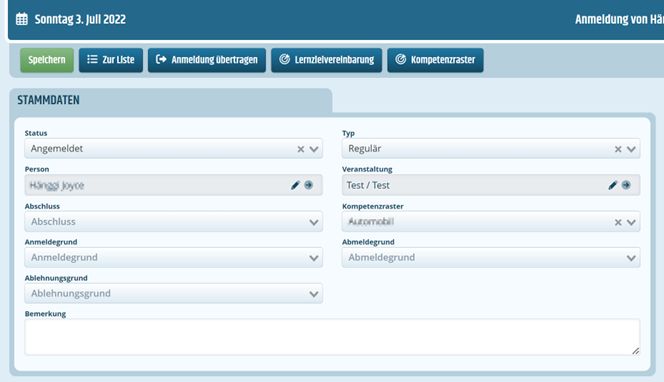Click the Angemeldet status value

click(x=57, y=149)
